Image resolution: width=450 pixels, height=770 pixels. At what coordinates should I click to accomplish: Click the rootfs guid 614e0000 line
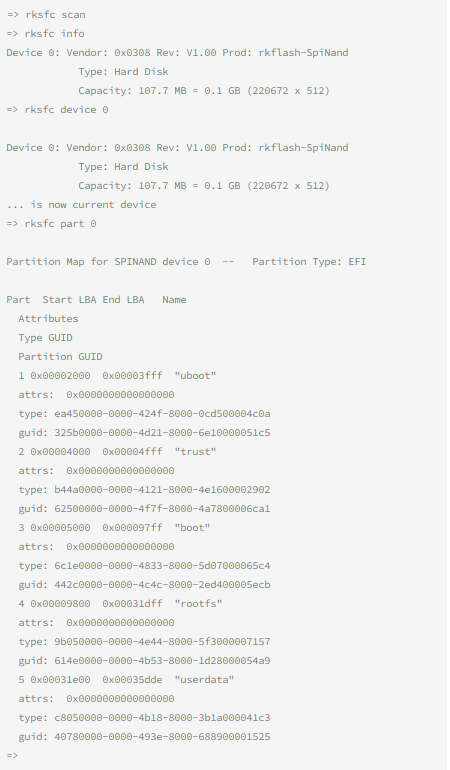pyautogui.click(x=144, y=661)
